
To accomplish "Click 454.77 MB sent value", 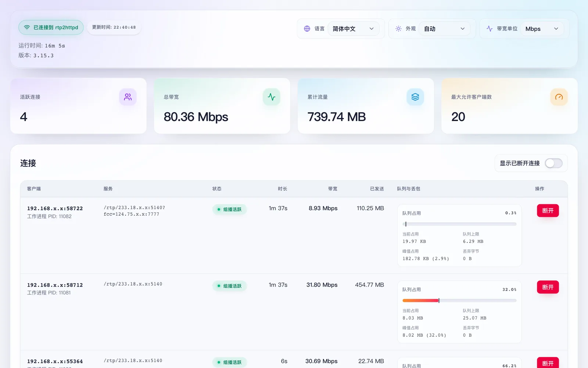I will 369,285.
